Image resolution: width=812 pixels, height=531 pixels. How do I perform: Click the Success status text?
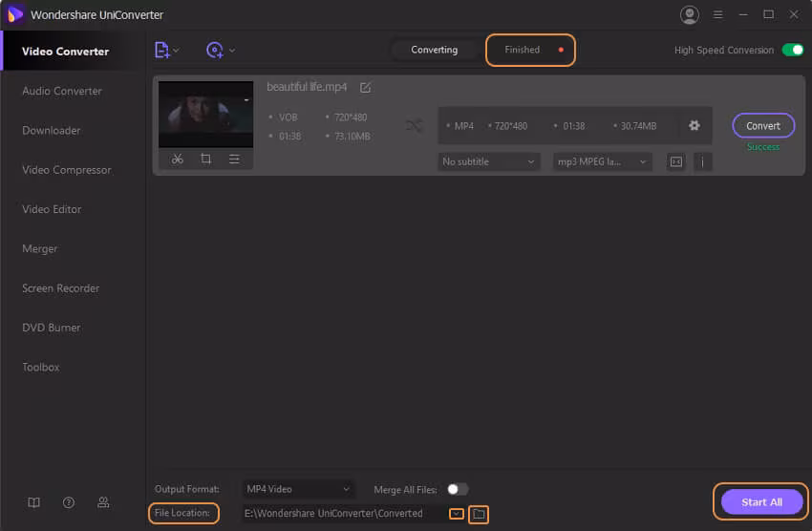tap(763, 147)
